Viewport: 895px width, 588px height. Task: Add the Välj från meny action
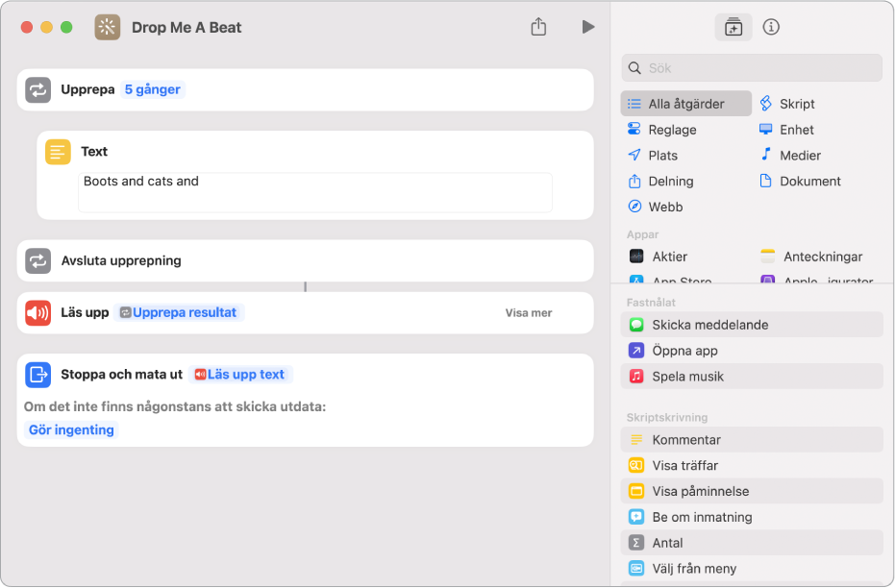click(752, 569)
